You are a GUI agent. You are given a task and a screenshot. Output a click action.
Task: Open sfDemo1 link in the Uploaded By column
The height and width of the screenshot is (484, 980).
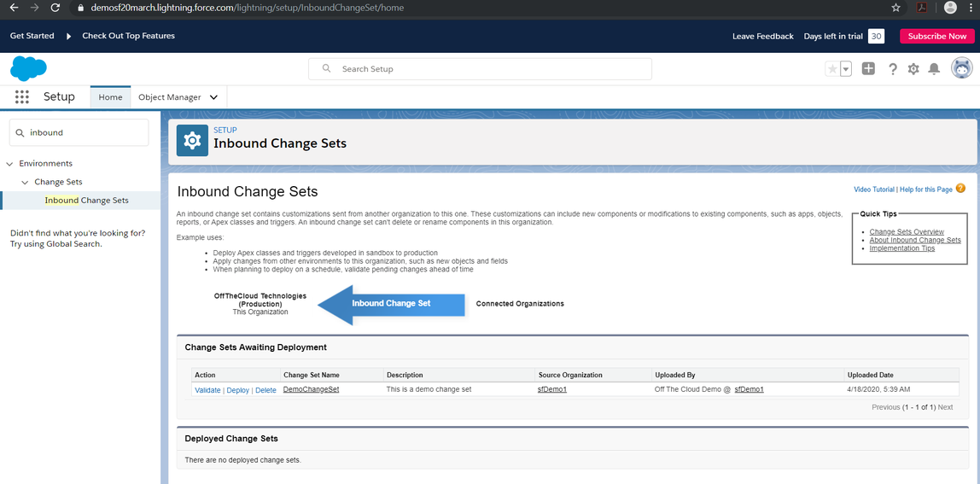pos(750,389)
